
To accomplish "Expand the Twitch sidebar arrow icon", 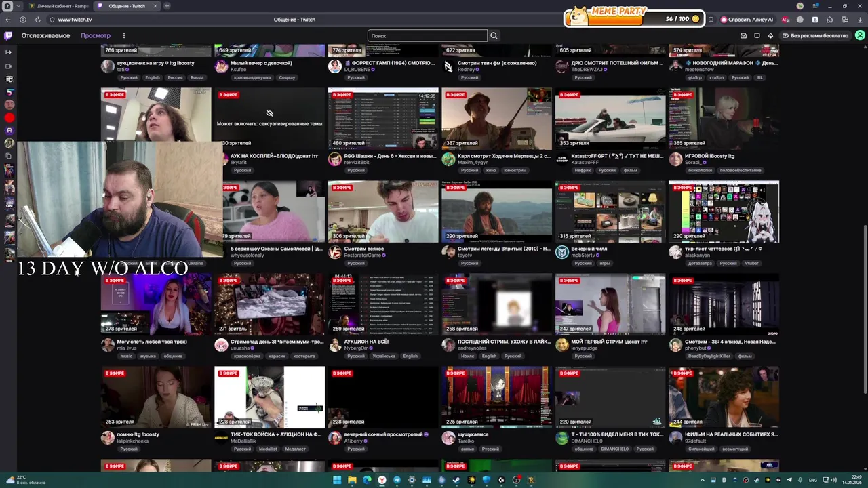I will pos(9,52).
